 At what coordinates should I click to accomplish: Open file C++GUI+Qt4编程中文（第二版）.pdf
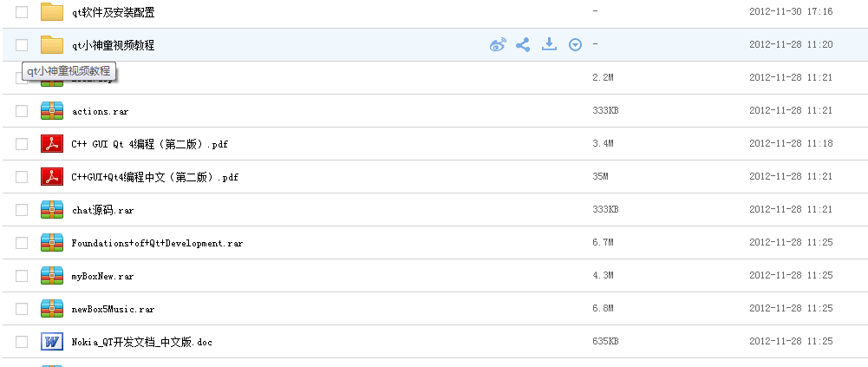click(x=155, y=177)
